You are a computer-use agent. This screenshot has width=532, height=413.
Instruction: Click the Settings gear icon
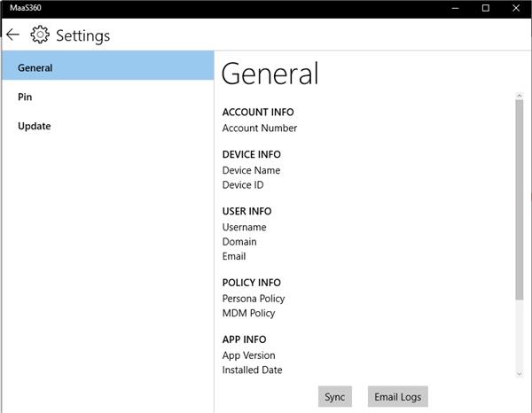point(40,35)
